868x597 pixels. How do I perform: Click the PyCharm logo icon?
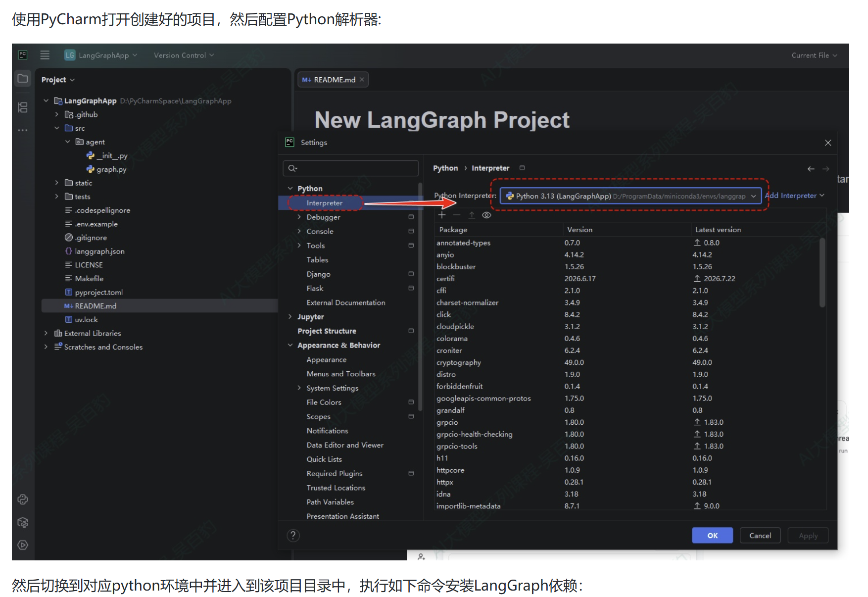(x=23, y=55)
